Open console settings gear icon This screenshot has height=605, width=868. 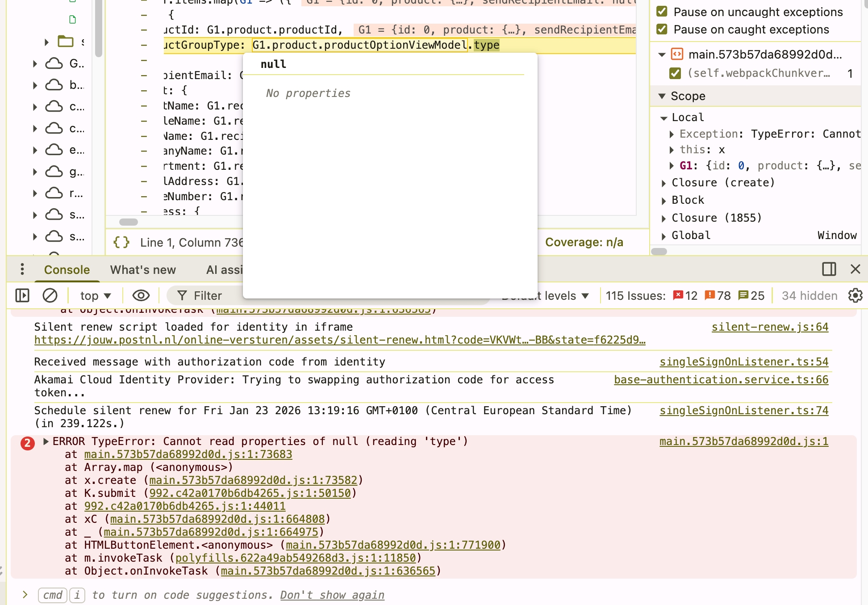tap(855, 295)
